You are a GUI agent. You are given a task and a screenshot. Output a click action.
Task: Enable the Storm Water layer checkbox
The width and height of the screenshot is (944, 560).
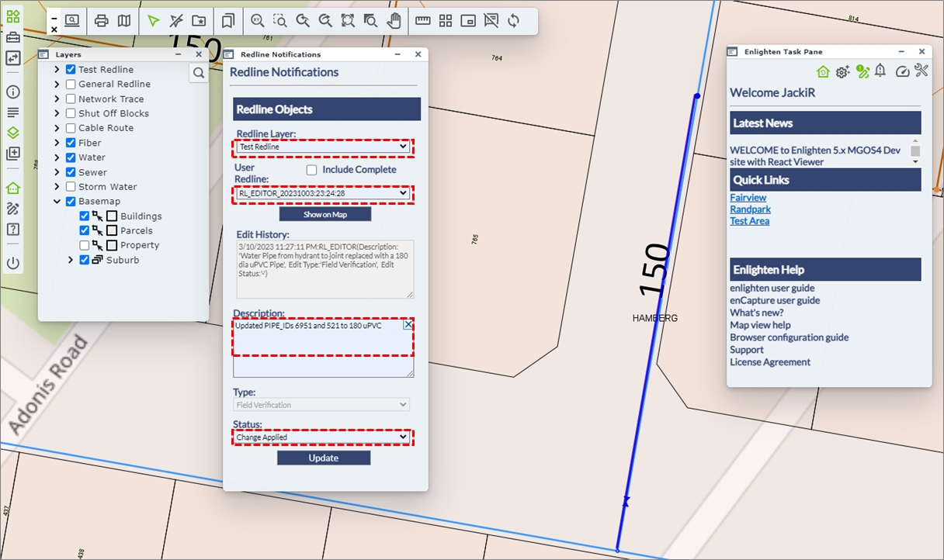(71, 187)
